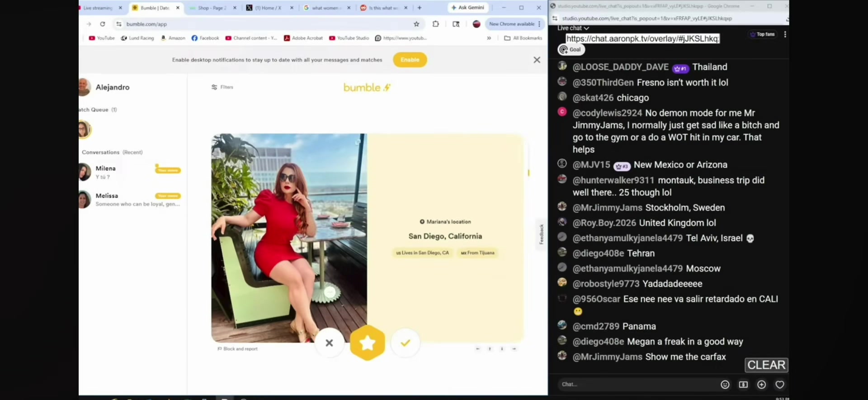Open the Lund Racing bookmark
The width and height of the screenshot is (868, 400).
[x=137, y=38]
